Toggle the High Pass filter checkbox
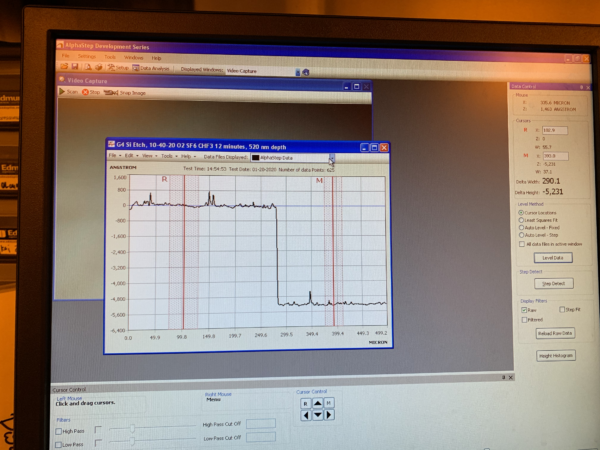Screen dimensions: 600x450 (x=59, y=431)
